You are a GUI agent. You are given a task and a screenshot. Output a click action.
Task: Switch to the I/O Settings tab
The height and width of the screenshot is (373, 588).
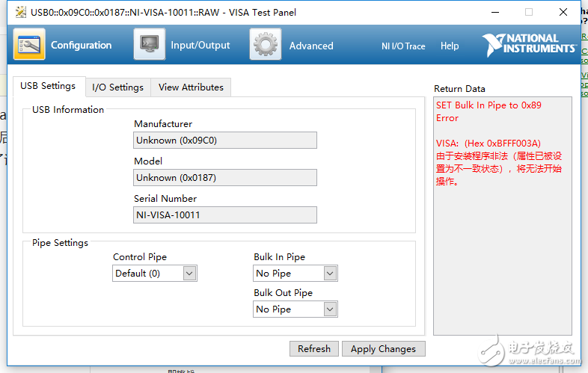tap(117, 87)
